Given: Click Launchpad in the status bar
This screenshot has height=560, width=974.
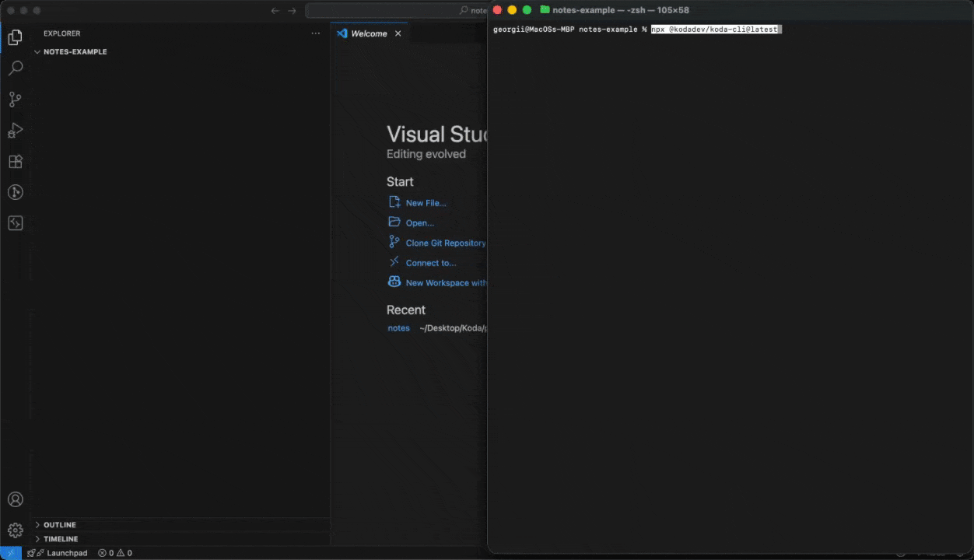Looking at the screenshot, I should tap(66, 553).
